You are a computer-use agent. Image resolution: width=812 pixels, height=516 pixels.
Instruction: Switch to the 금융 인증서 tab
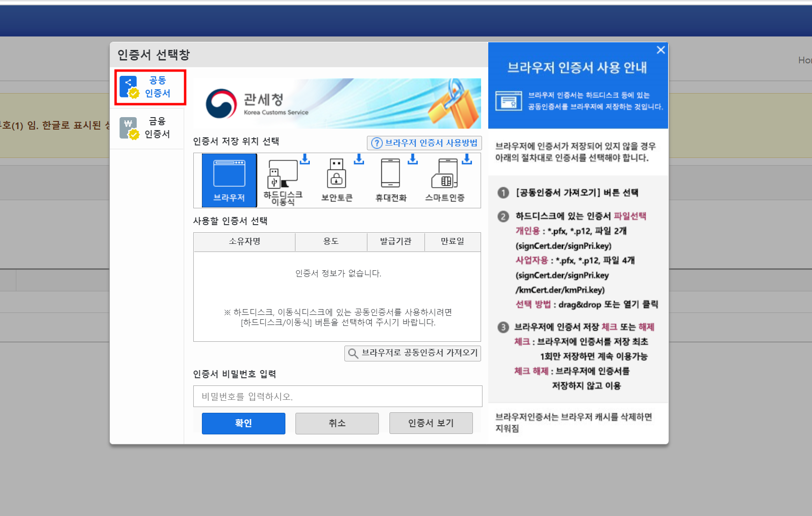point(147,128)
